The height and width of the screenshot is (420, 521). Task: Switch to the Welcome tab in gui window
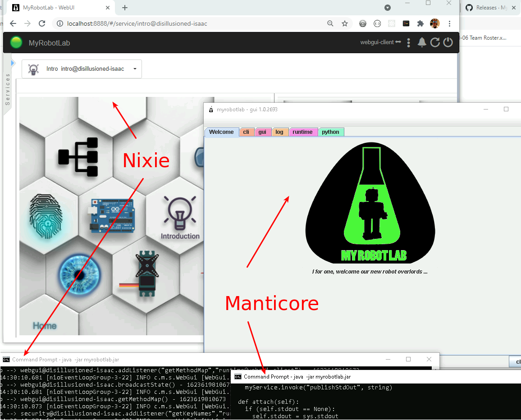221,132
